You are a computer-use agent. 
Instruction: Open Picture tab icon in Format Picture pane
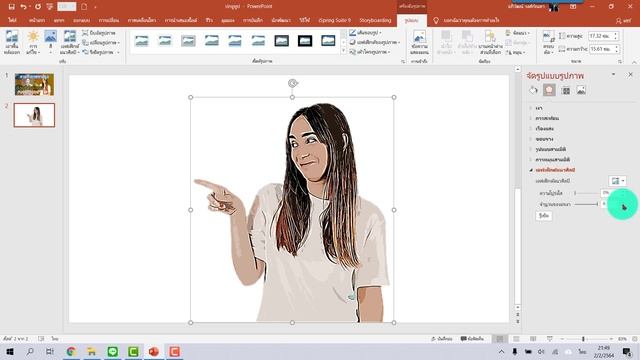(581, 90)
